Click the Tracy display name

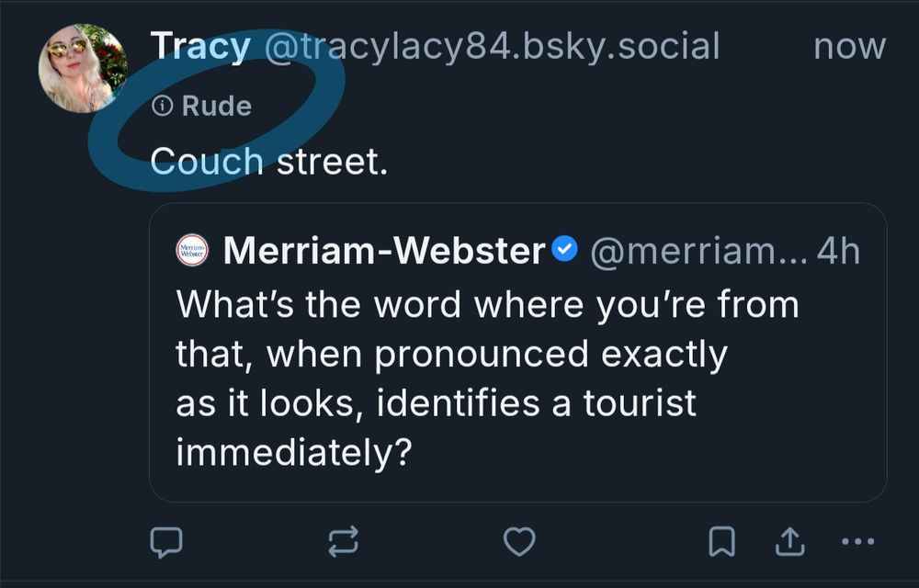point(199,46)
